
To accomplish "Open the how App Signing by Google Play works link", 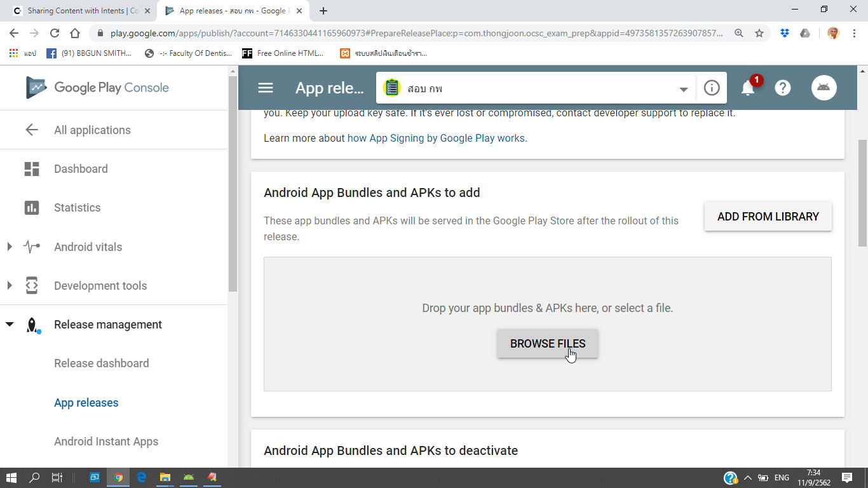I will tap(436, 138).
